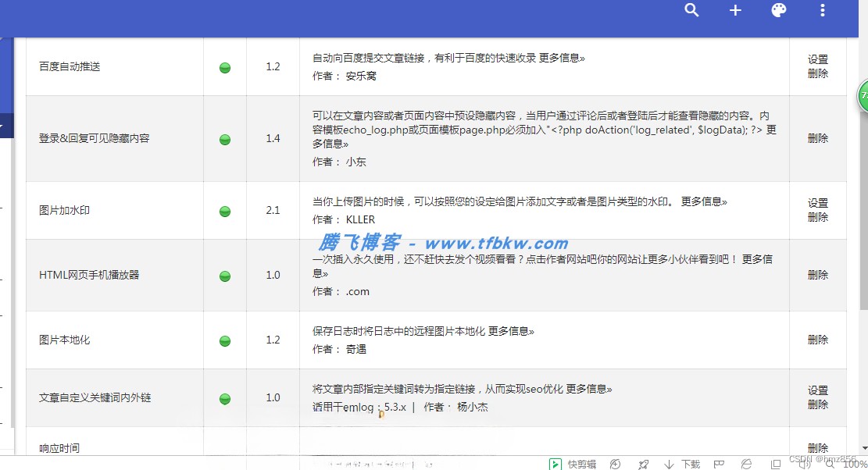The image size is (868, 470).
Task: Open the search icon in the top bar
Action: (x=691, y=10)
